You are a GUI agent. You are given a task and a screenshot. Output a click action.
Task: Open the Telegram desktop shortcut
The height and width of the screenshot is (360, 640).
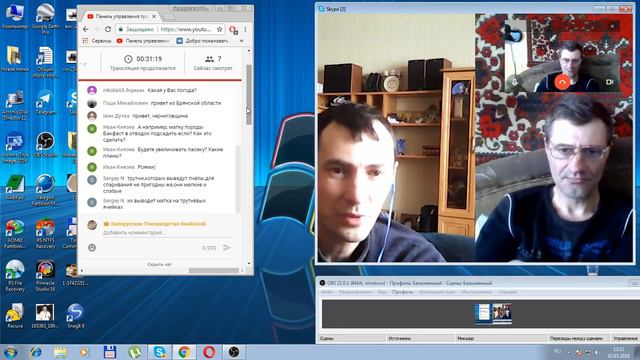pyautogui.click(x=45, y=103)
